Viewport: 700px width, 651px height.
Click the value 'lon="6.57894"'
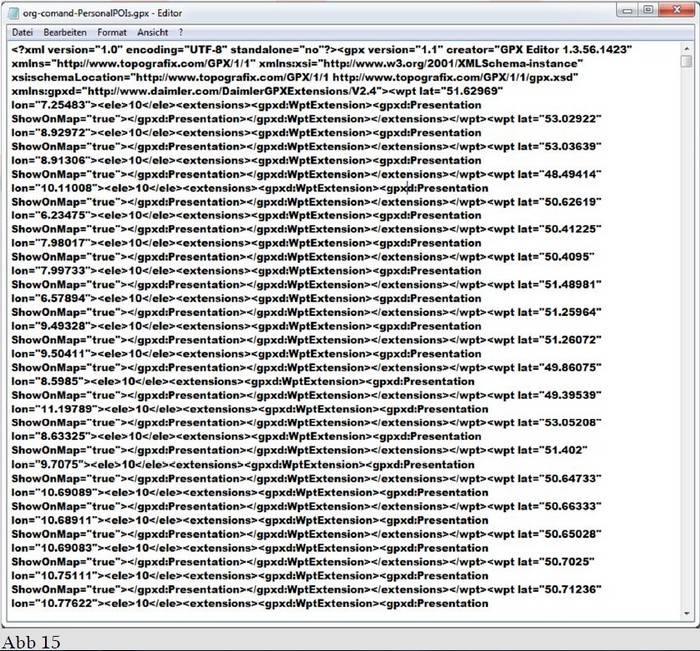pyautogui.click(x=51, y=298)
